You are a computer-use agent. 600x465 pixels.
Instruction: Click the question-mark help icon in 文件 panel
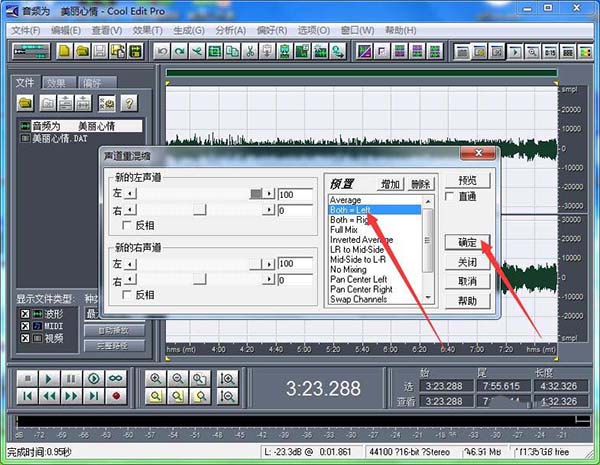(129, 103)
